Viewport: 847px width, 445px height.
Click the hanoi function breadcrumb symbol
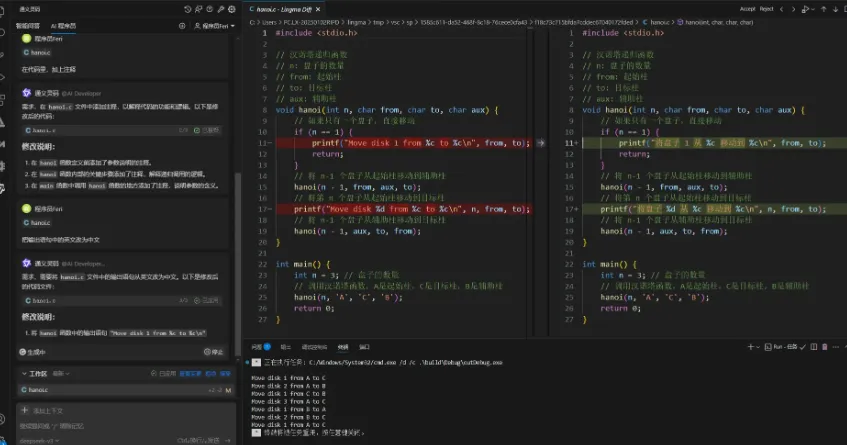(715, 22)
